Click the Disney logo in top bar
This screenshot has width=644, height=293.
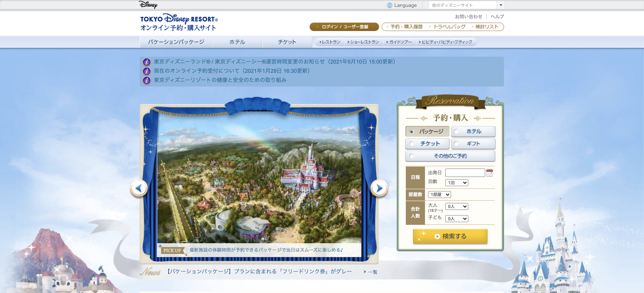point(148,5)
